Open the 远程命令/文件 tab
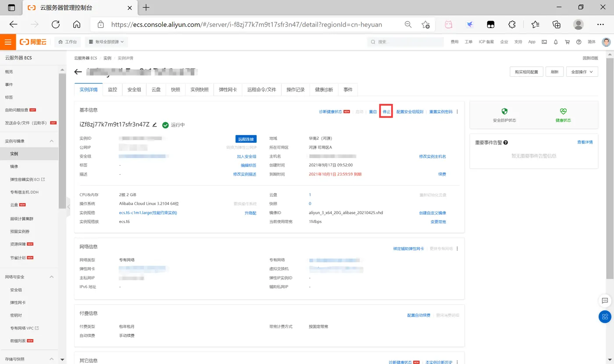Image resolution: width=614 pixels, height=364 pixels. [262, 89]
